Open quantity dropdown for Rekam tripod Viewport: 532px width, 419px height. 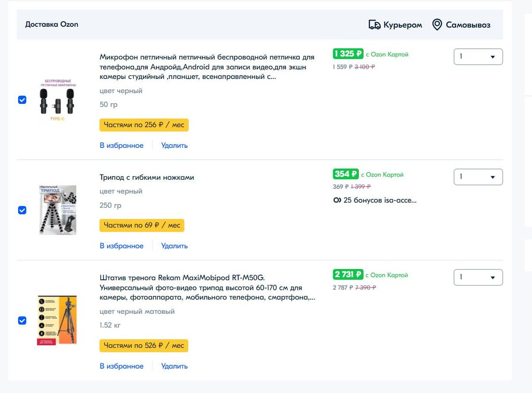[478, 277]
